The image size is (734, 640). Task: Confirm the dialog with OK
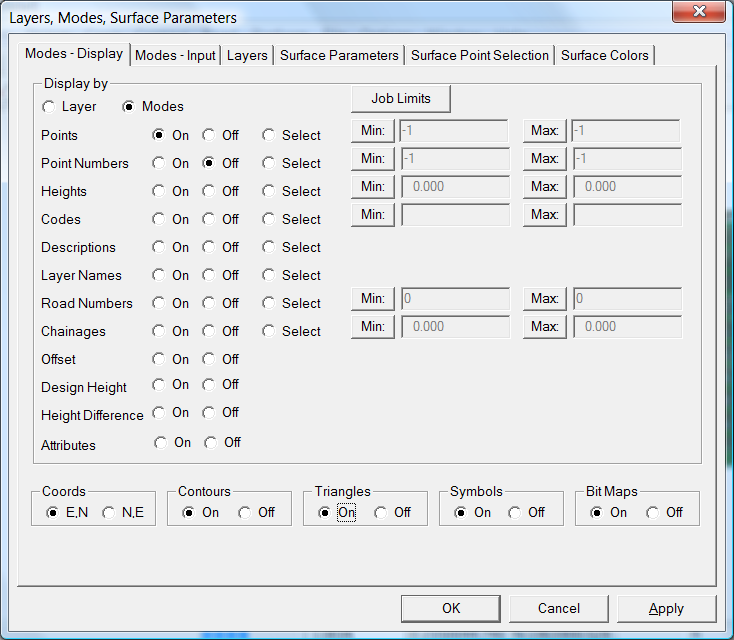450,608
